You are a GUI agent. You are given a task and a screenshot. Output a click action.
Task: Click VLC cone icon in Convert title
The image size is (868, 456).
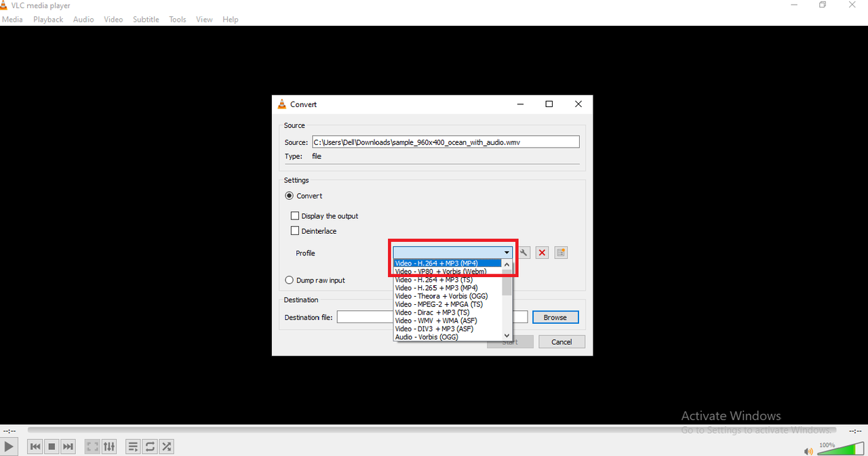[x=282, y=104]
